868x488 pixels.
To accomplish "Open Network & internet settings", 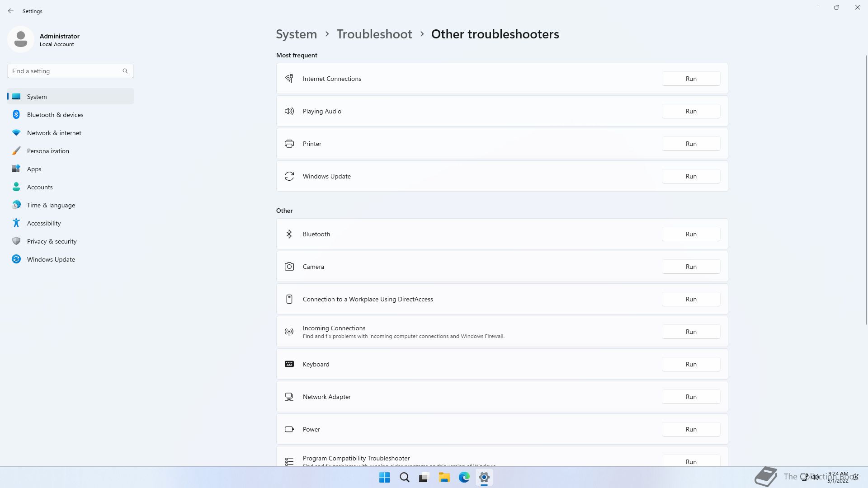I will (x=54, y=133).
